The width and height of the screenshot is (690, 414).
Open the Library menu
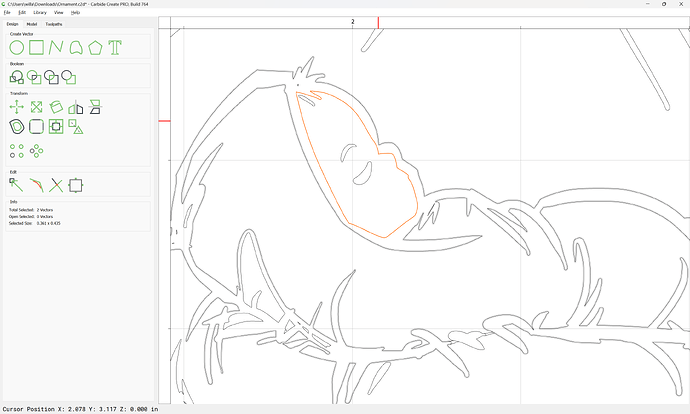40,13
